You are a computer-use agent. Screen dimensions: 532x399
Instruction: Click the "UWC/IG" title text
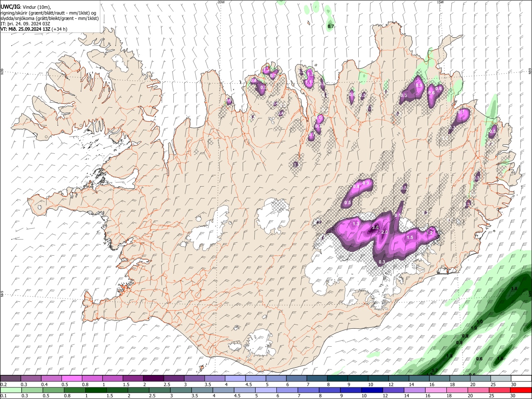pyautogui.click(x=10, y=7)
